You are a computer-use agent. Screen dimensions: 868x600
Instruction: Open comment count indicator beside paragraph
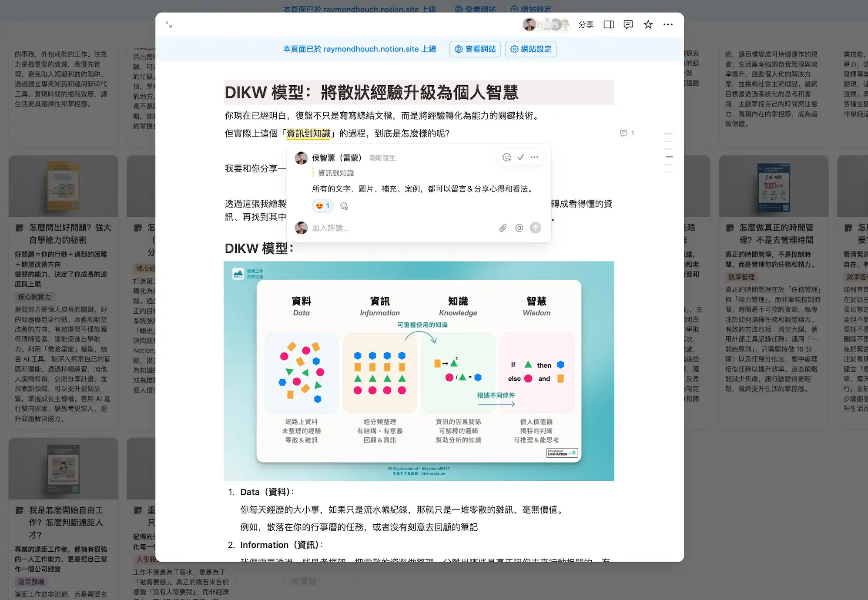point(627,133)
